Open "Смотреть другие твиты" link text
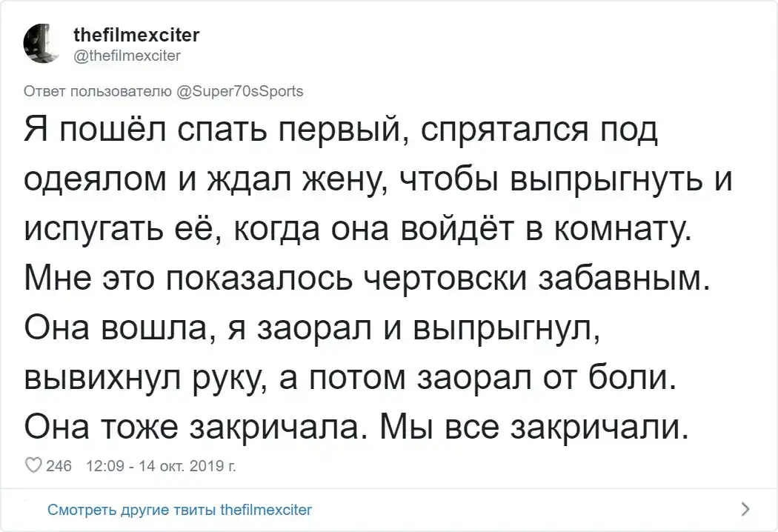 click(133, 510)
